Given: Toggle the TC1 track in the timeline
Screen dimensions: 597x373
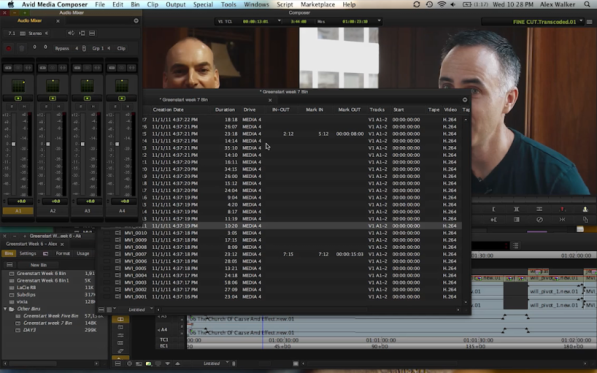Looking at the screenshot, I should tap(164, 340).
